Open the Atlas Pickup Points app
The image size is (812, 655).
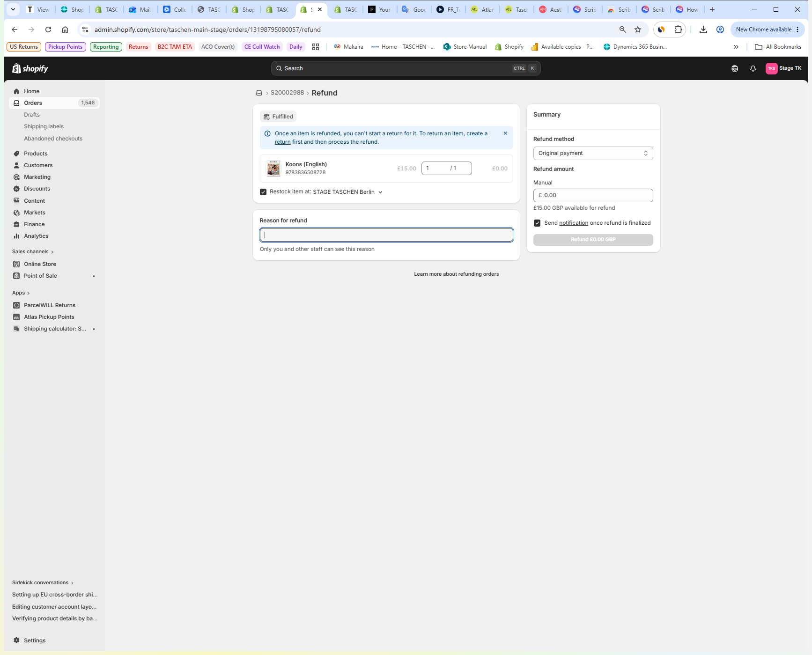click(49, 317)
